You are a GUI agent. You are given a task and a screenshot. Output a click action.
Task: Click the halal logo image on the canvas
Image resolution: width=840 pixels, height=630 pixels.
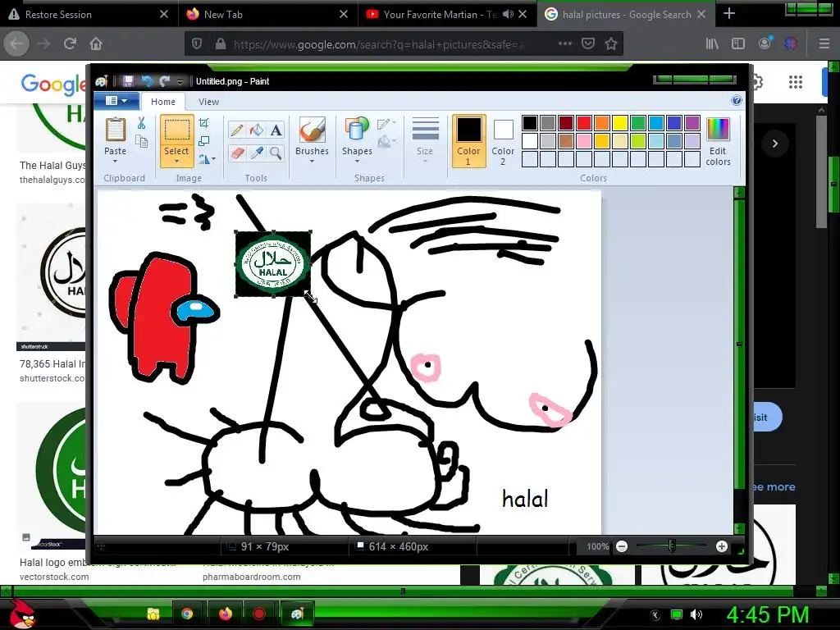point(273,263)
